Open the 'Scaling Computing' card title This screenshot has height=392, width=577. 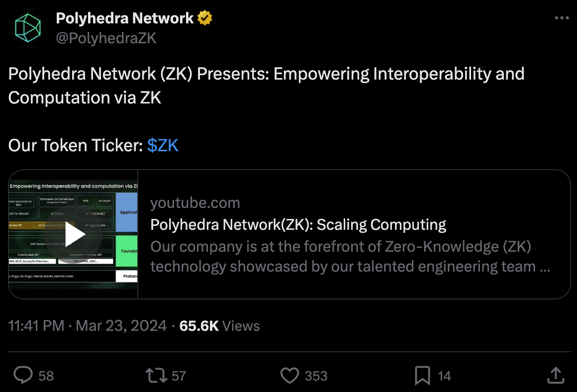298,225
